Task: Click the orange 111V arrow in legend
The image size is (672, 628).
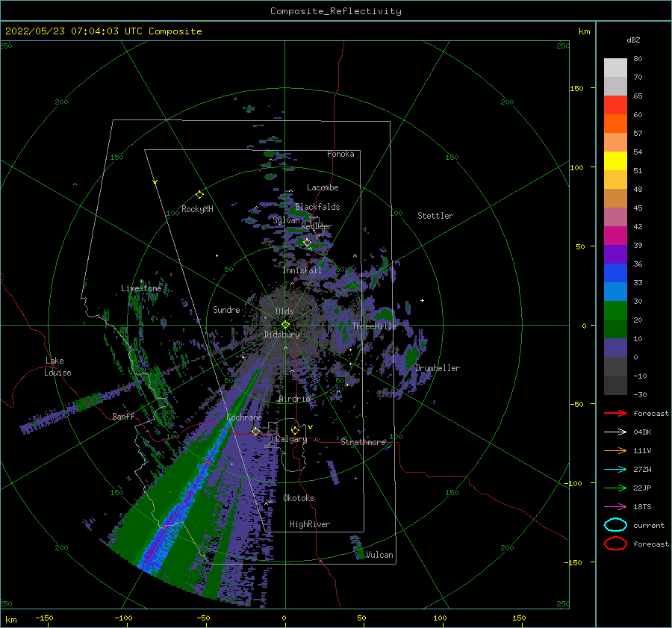Action: tap(615, 450)
